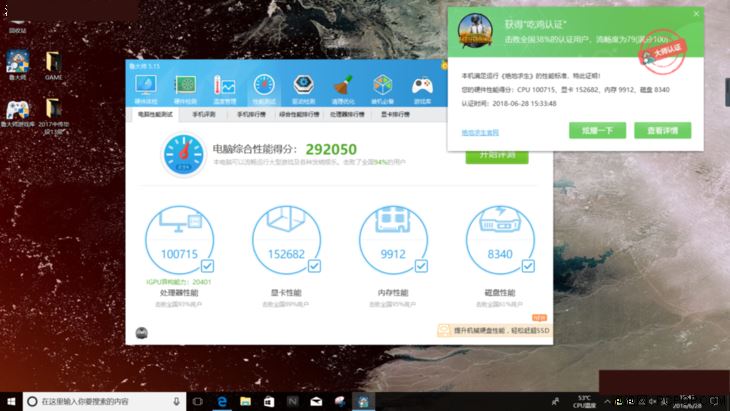Switch to the 显卡排行榜 tab

point(395,114)
